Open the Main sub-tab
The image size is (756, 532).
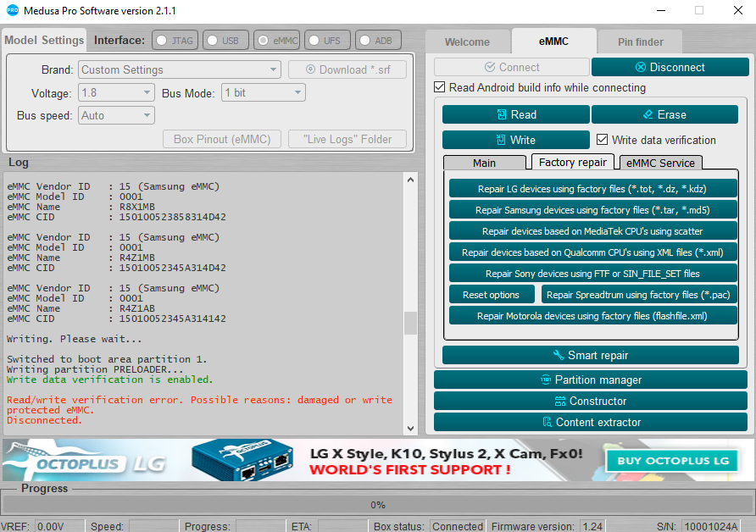coord(484,163)
